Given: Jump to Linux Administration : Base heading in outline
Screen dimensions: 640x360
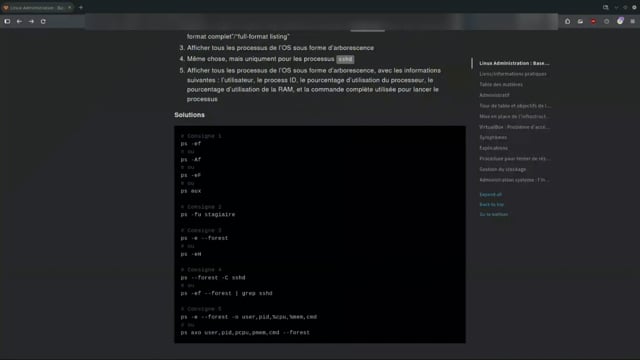Looking at the screenshot, I should coord(514,63).
